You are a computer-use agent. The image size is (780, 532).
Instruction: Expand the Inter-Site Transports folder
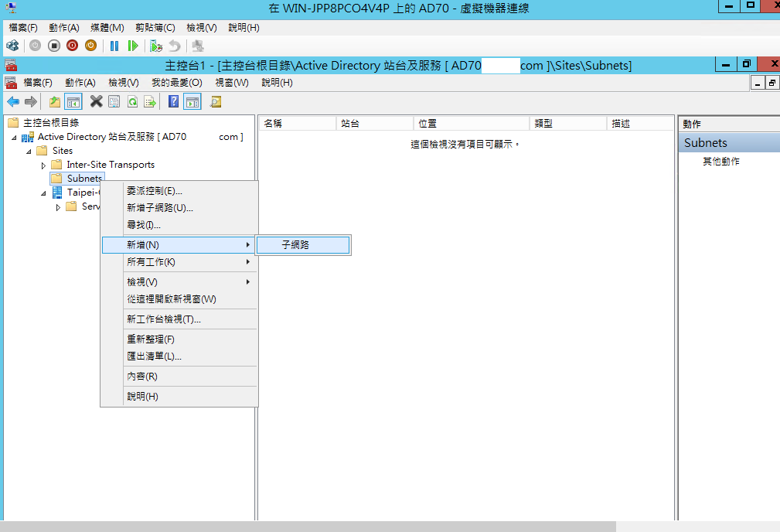tap(43, 165)
